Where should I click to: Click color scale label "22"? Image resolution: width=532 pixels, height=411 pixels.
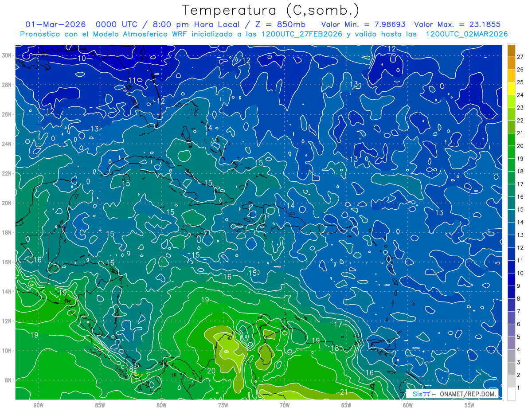[x=520, y=120]
